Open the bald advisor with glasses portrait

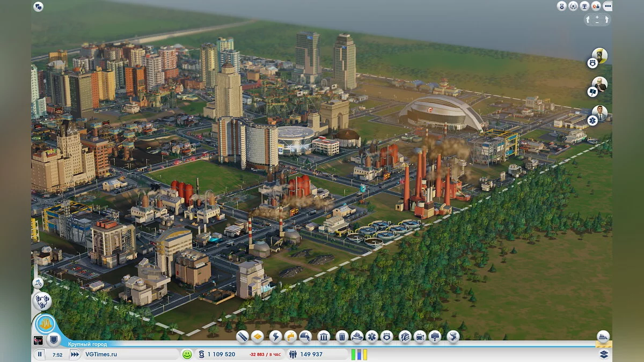[x=599, y=84]
